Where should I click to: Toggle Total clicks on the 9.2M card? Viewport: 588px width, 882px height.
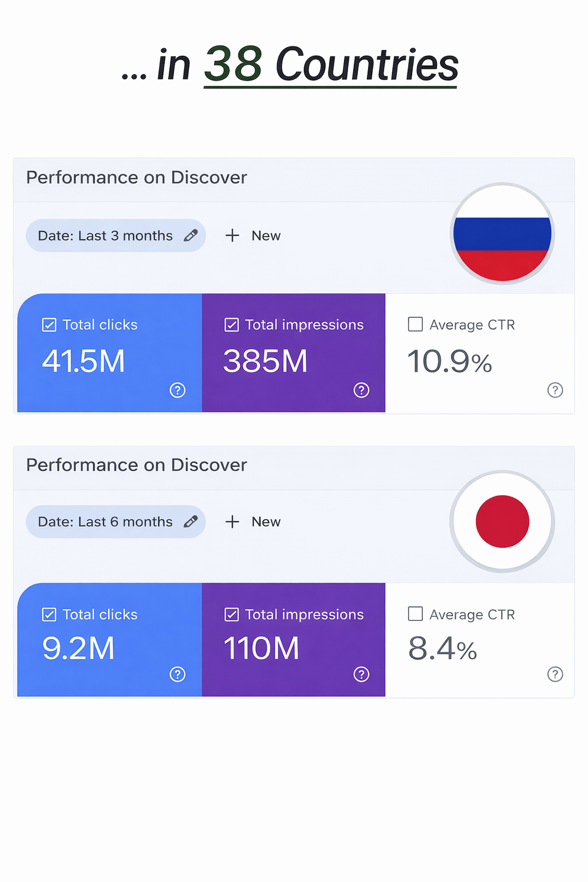(49, 615)
